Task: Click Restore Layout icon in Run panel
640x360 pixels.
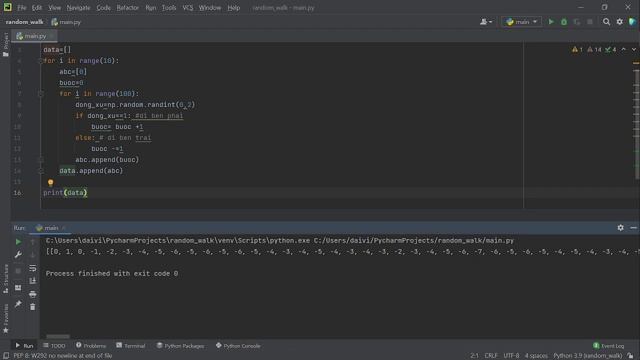Action: click(x=18, y=288)
